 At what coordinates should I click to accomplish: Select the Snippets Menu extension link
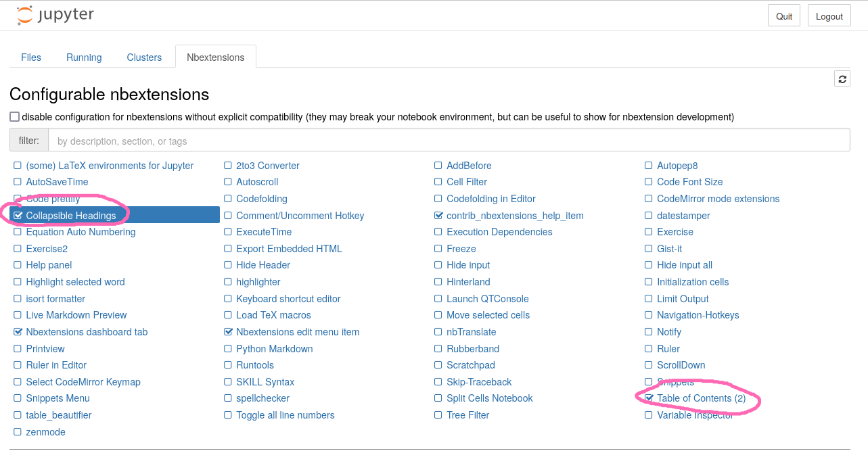[x=58, y=398]
